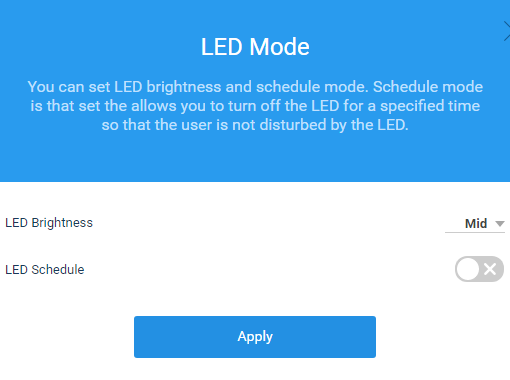This screenshot has width=510, height=380.
Task: Toggle the LED Schedule switch
Action: [x=479, y=269]
